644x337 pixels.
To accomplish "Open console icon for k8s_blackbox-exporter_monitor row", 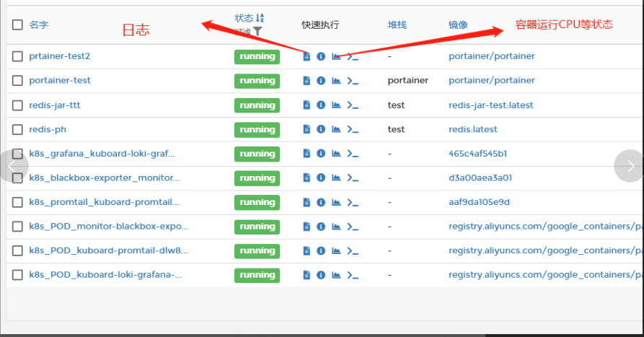I will [x=353, y=178].
